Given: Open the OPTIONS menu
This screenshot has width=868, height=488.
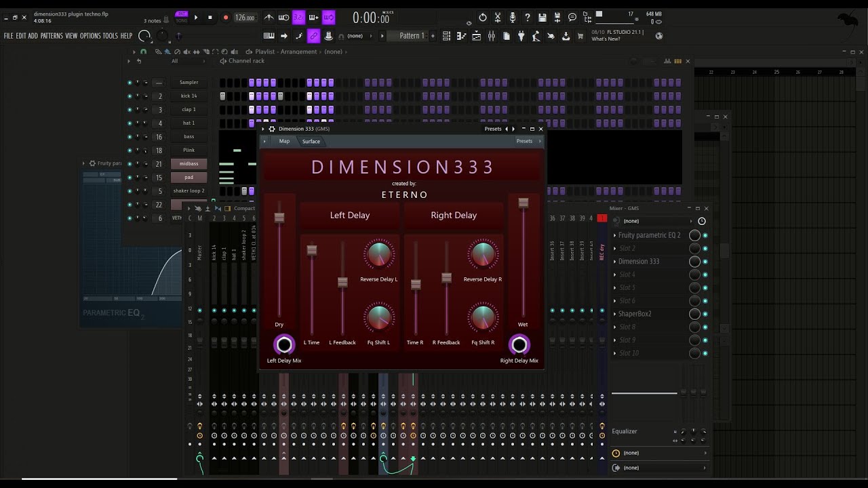Looking at the screenshot, I should click(x=90, y=36).
